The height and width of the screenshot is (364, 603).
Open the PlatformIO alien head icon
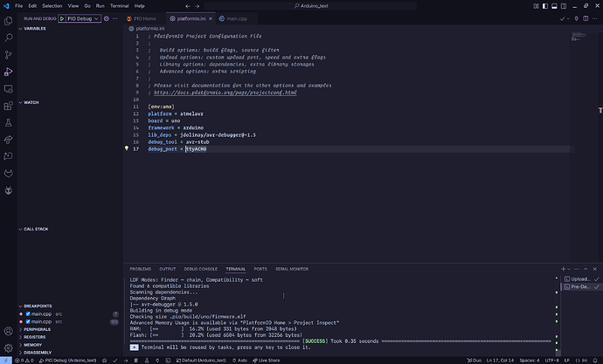(x=8, y=190)
